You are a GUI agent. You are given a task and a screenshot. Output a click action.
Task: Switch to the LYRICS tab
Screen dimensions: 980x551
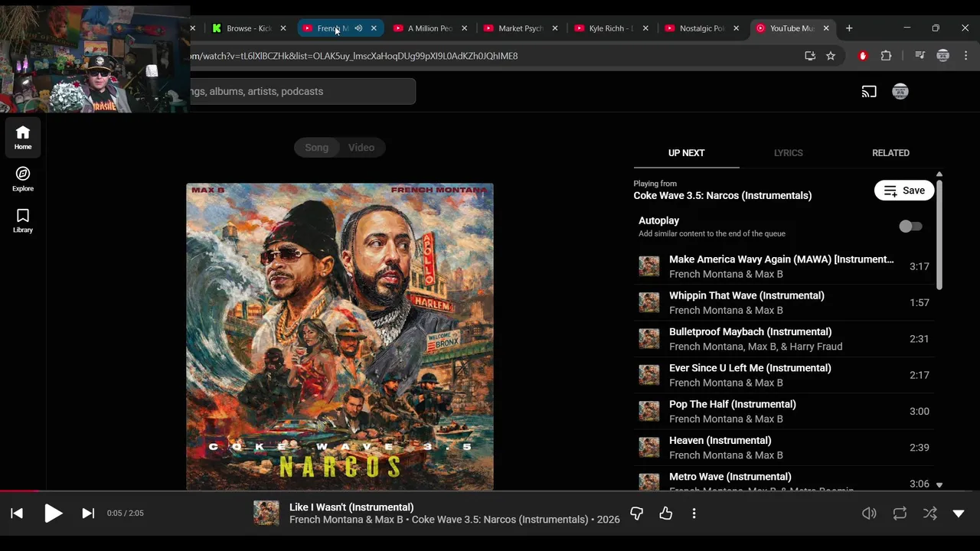[x=788, y=153]
